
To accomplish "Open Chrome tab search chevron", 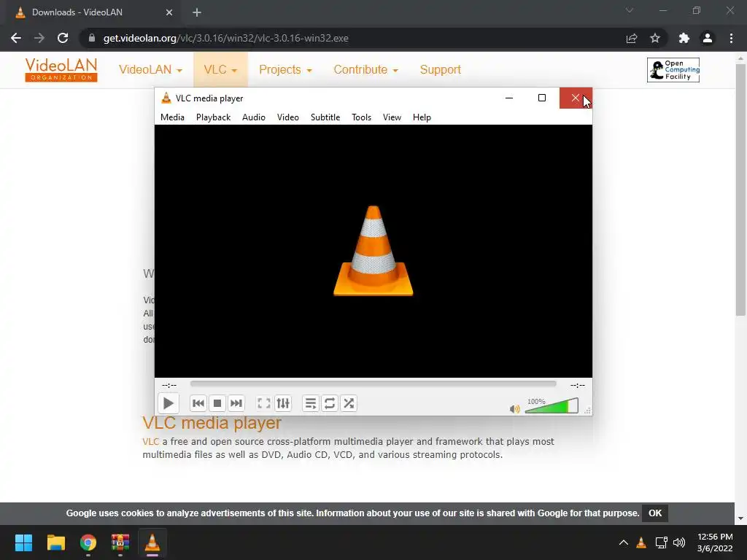I will coord(630,10).
